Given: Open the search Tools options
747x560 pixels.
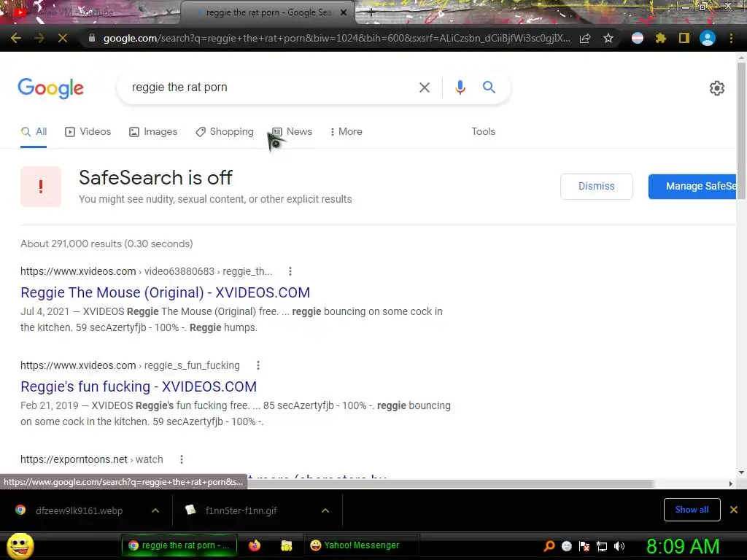Looking at the screenshot, I should coord(483,132).
